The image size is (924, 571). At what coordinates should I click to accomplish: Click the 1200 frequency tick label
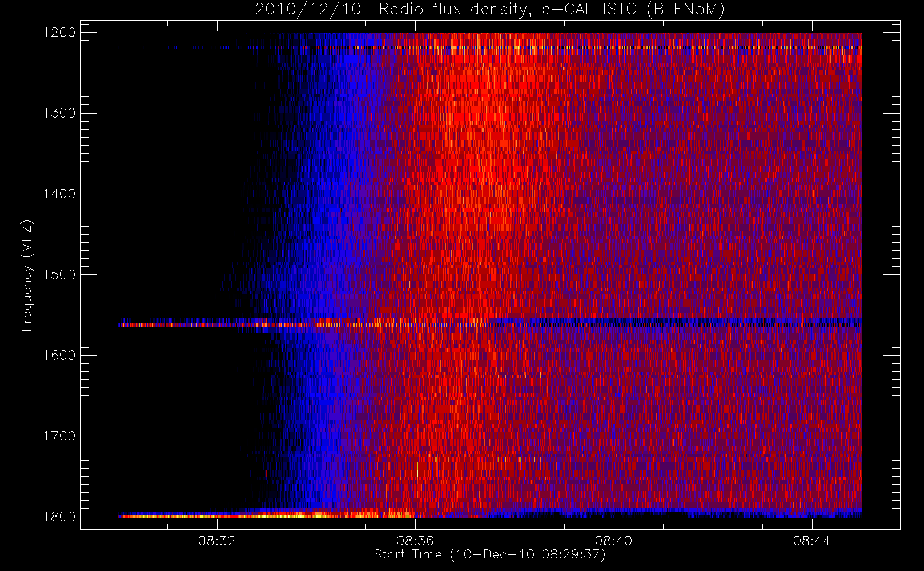pos(60,33)
